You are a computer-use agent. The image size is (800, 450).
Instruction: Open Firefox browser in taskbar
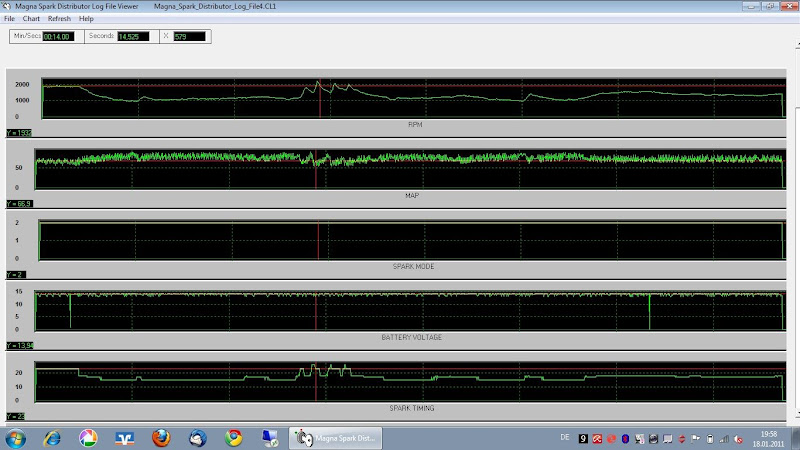162,438
